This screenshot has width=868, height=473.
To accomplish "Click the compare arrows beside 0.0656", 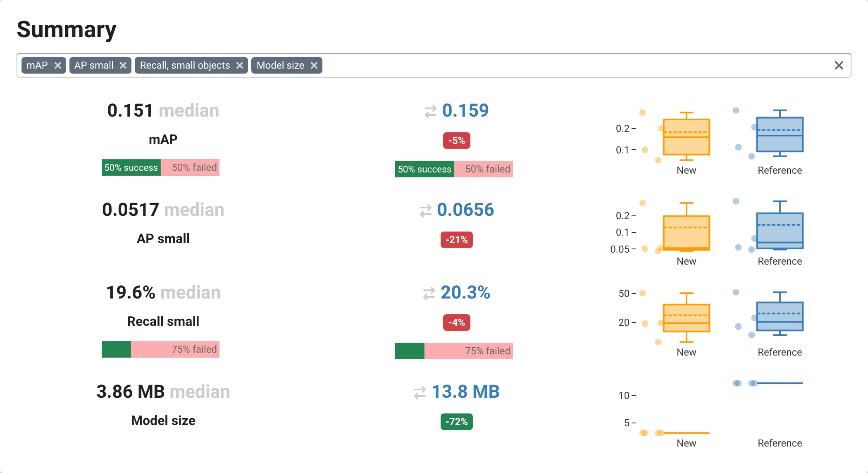I will point(425,210).
